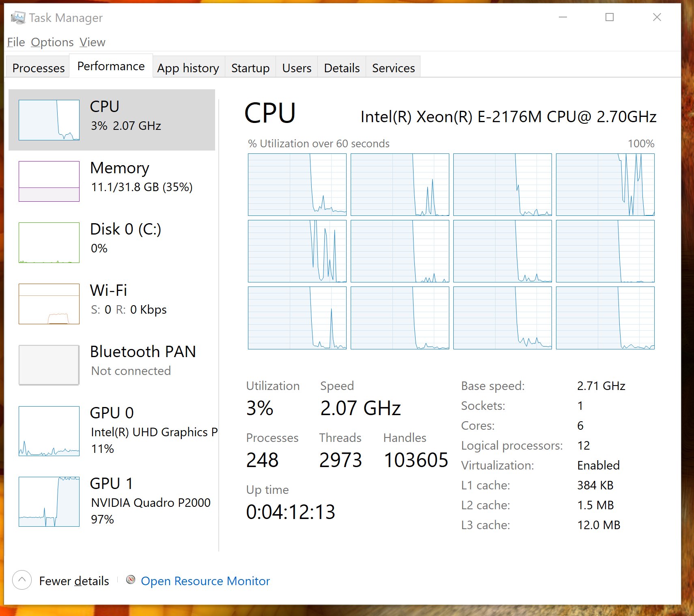694x616 pixels.
Task: Click the Base speed 2.71 GHz value
Action: pyautogui.click(x=601, y=386)
